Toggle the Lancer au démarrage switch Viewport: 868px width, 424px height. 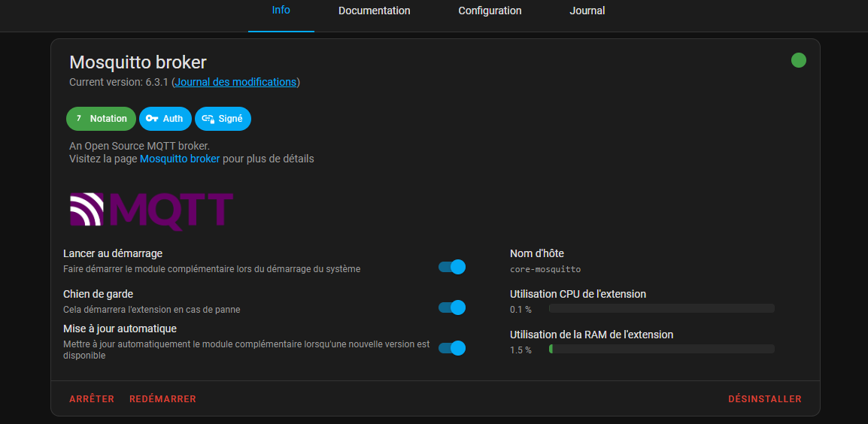452,267
